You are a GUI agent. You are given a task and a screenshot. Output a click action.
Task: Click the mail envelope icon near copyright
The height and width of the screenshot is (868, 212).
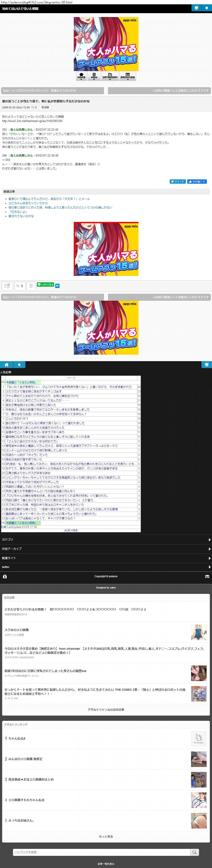pyautogui.click(x=207, y=576)
